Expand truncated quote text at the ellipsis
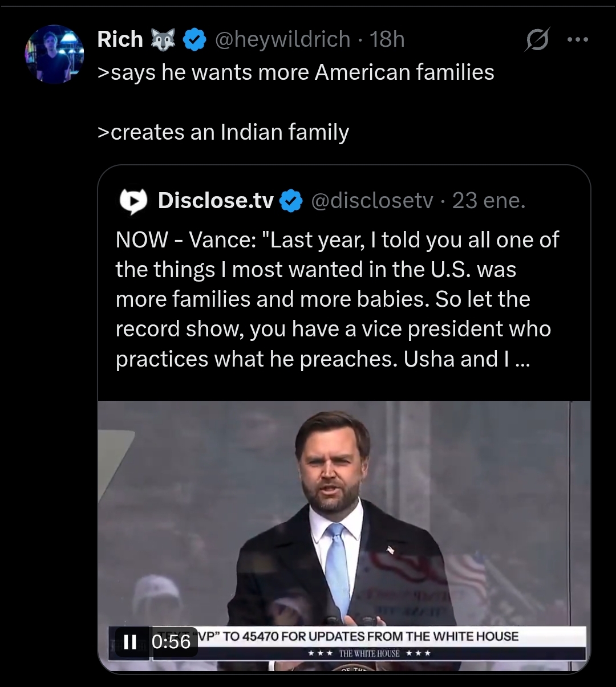Viewport: 616px width, 687px height. pyautogui.click(x=522, y=360)
